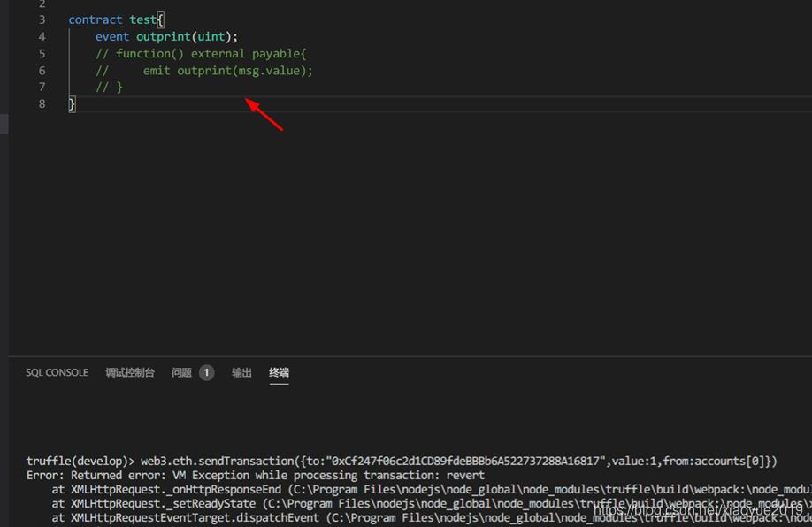This screenshot has height=527, width=812.
Task: Switch to the 输出 output tab
Action: 241,373
